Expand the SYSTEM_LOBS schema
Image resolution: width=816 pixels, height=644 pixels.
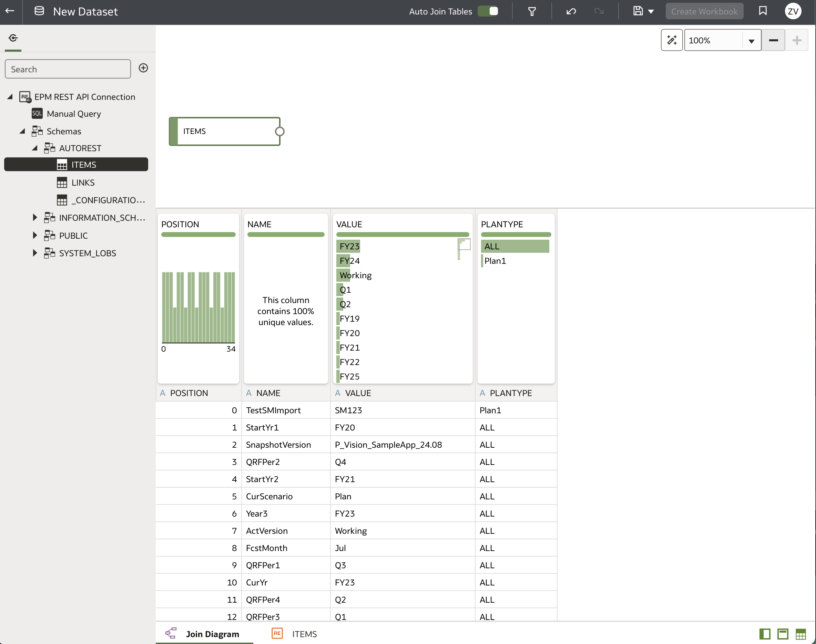point(35,253)
